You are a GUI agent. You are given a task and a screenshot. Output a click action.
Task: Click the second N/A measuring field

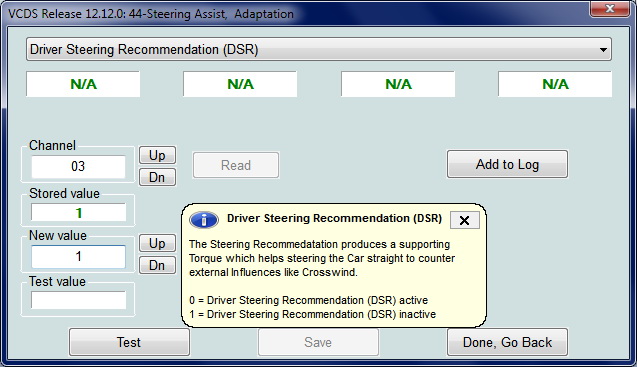click(240, 84)
